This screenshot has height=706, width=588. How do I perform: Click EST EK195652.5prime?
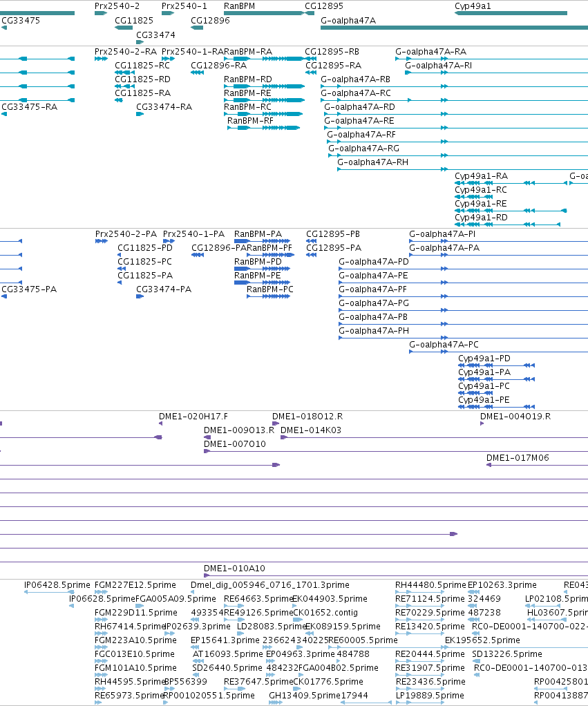point(482,640)
